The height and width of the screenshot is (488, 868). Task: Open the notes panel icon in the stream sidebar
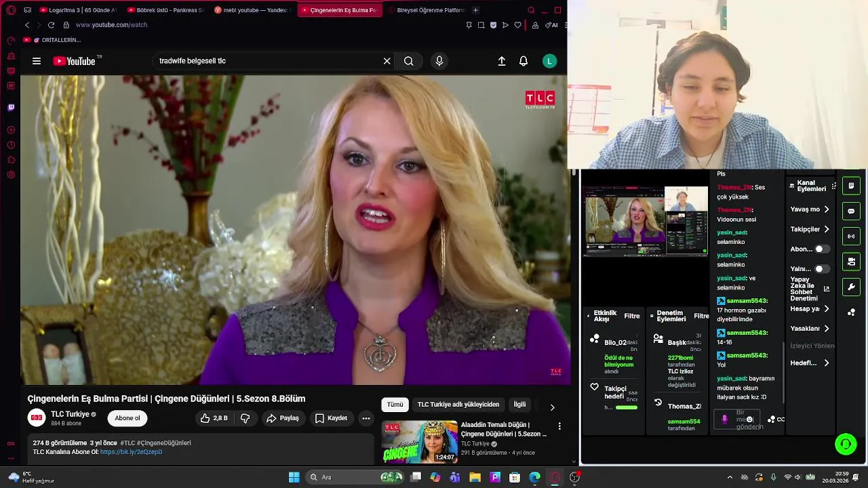coord(851,186)
